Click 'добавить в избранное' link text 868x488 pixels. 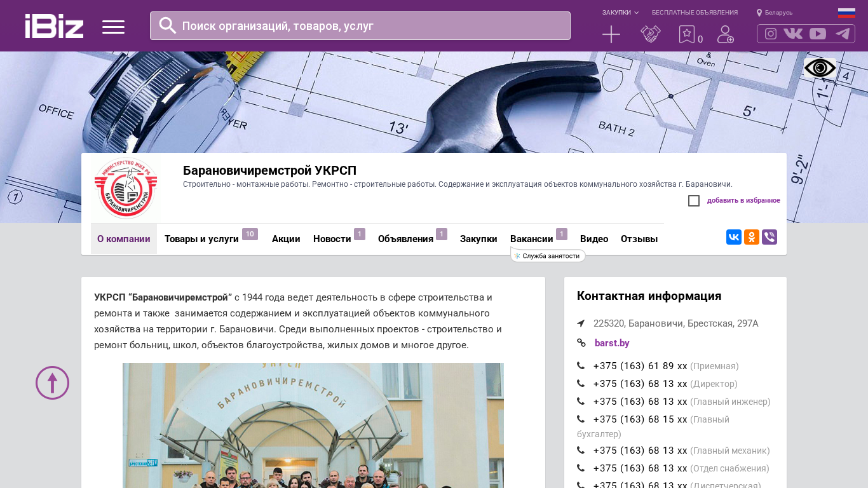(743, 201)
